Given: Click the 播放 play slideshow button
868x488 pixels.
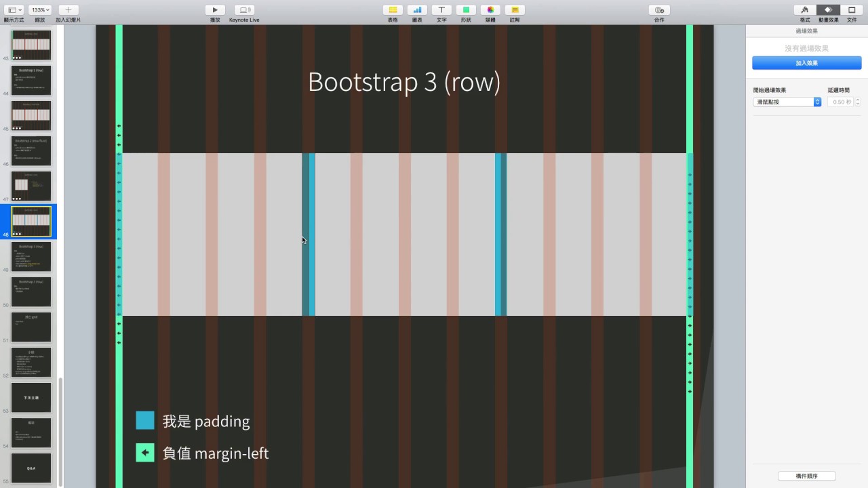Looking at the screenshot, I should tap(215, 10).
